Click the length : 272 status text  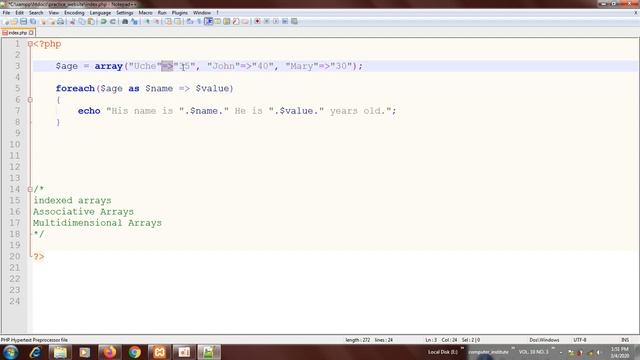point(358,340)
